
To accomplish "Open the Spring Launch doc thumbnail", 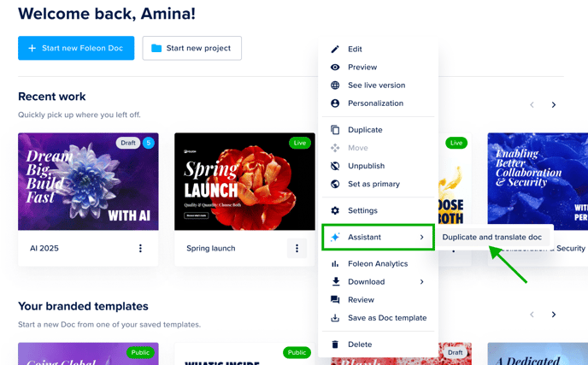I will pos(244,181).
